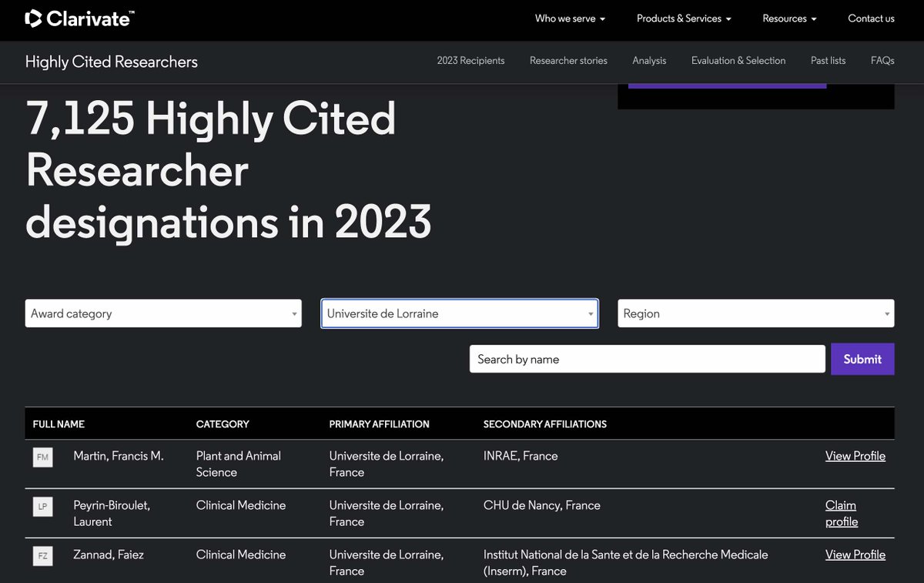Click the SECONDARY AFFILIATIONS column header
Image resolution: width=924 pixels, height=583 pixels.
click(545, 424)
